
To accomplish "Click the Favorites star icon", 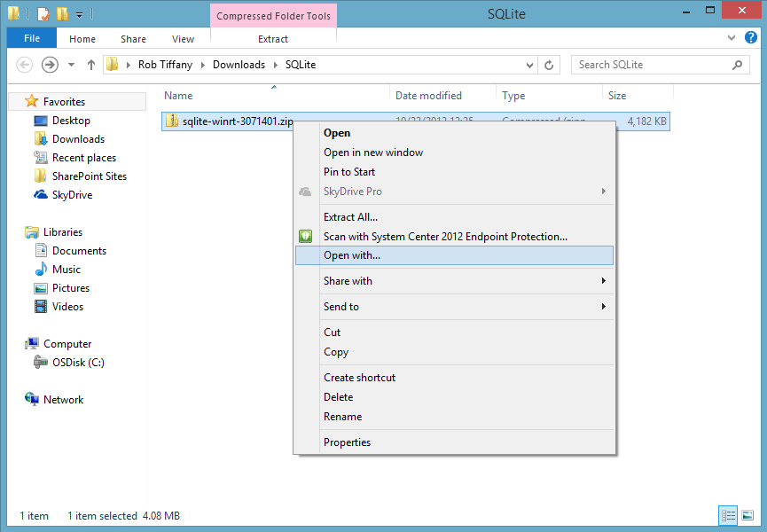I will pyautogui.click(x=31, y=101).
